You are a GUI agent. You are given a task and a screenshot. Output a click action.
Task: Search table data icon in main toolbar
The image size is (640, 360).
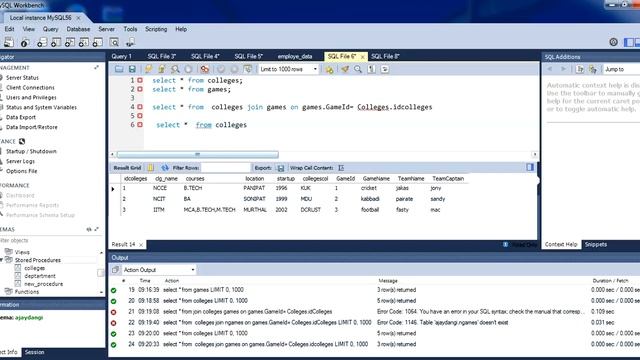(x=114, y=42)
